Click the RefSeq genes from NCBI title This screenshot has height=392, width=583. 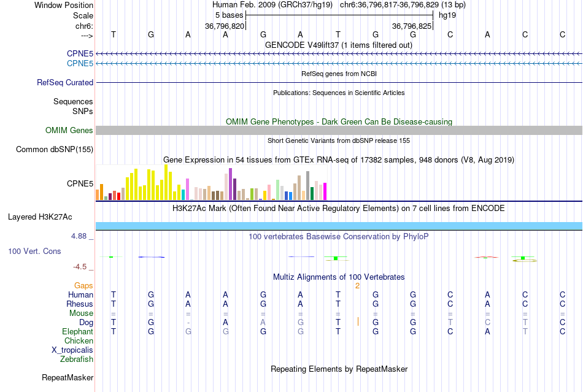[x=339, y=74]
